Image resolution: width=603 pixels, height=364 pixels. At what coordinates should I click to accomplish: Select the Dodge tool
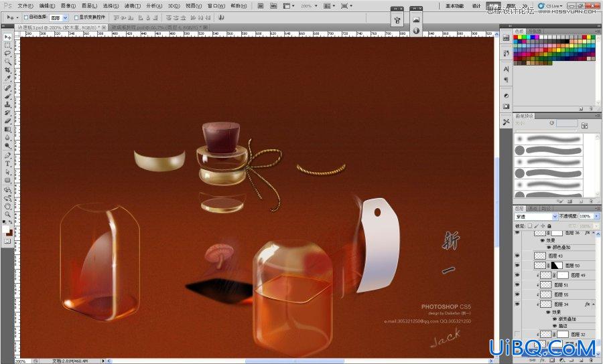point(7,145)
